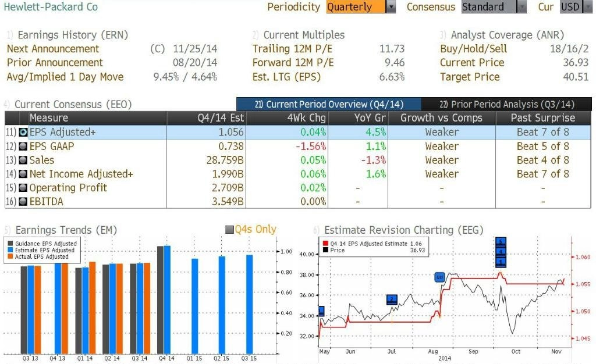
Task: Select the EBITDA radio button
Action: point(23,202)
